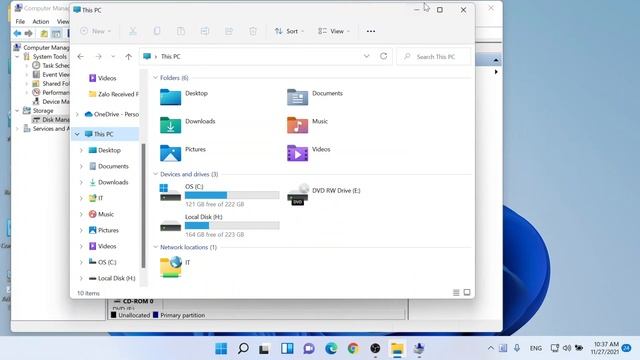Select Documents in navigation pane
The width and height of the screenshot is (640, 360).
[108, 166]
